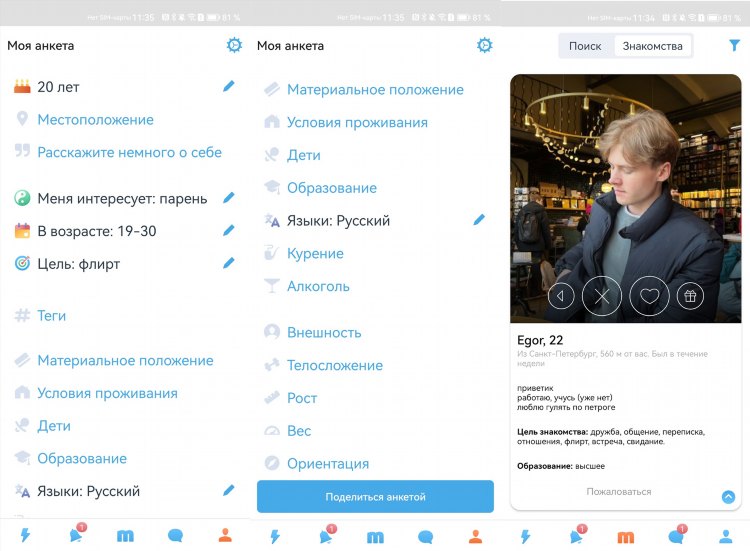Screen dimensions: 750x551
Task: Open Теги in the profile list
Action: (51, 316)
